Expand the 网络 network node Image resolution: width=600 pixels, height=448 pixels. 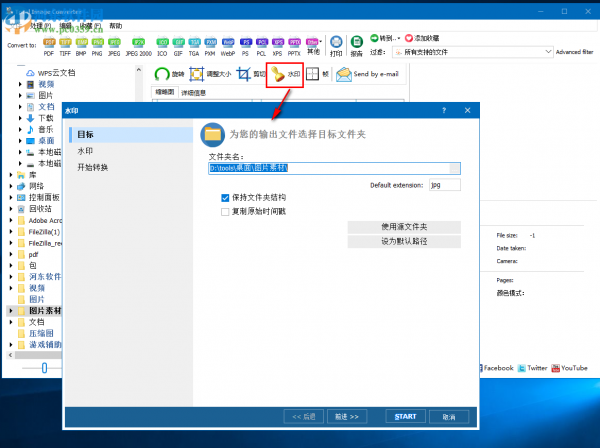(x=11, y=186)
